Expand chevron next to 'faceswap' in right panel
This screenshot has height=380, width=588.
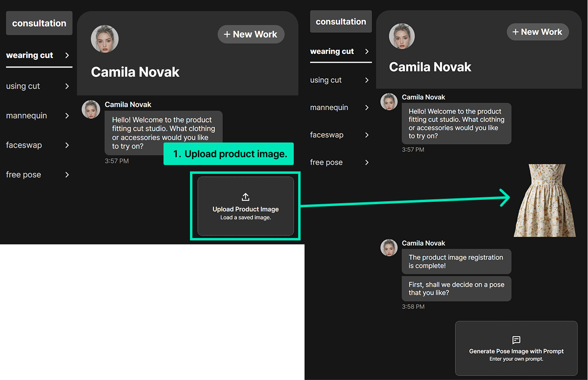click(367, 135)
